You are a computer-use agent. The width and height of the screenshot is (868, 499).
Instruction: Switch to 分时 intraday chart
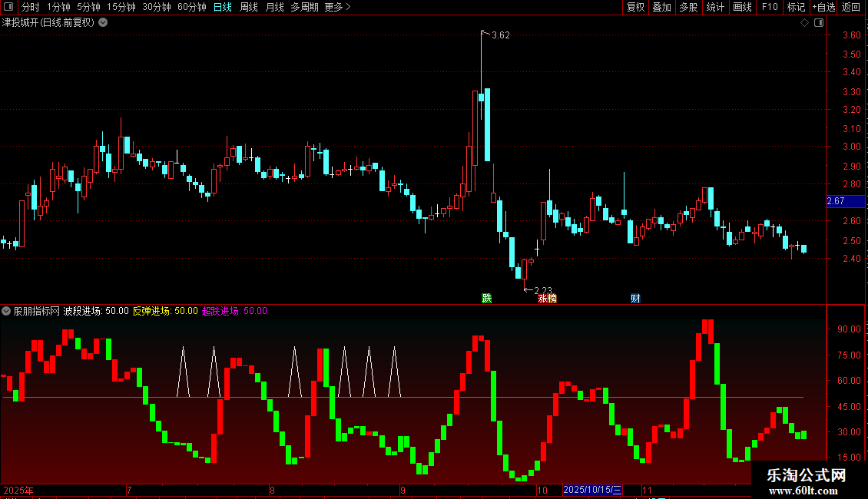coord(31,7)
